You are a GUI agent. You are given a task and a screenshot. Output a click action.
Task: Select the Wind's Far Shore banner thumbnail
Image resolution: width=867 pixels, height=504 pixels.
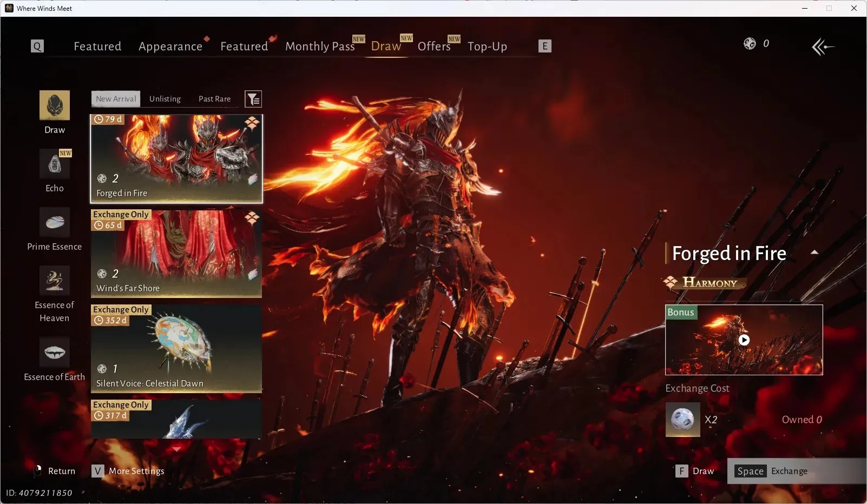click(x=176, y=254)
